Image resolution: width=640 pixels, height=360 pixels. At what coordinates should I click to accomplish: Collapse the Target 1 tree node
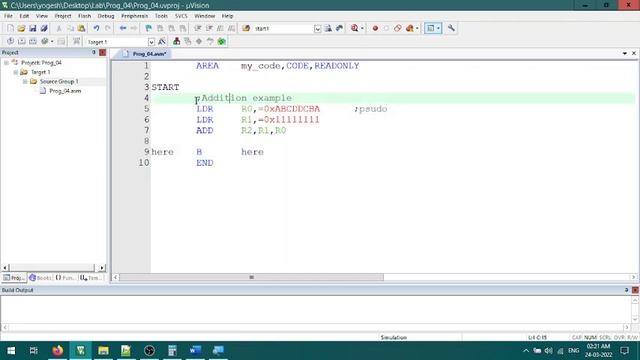point(16,72)
